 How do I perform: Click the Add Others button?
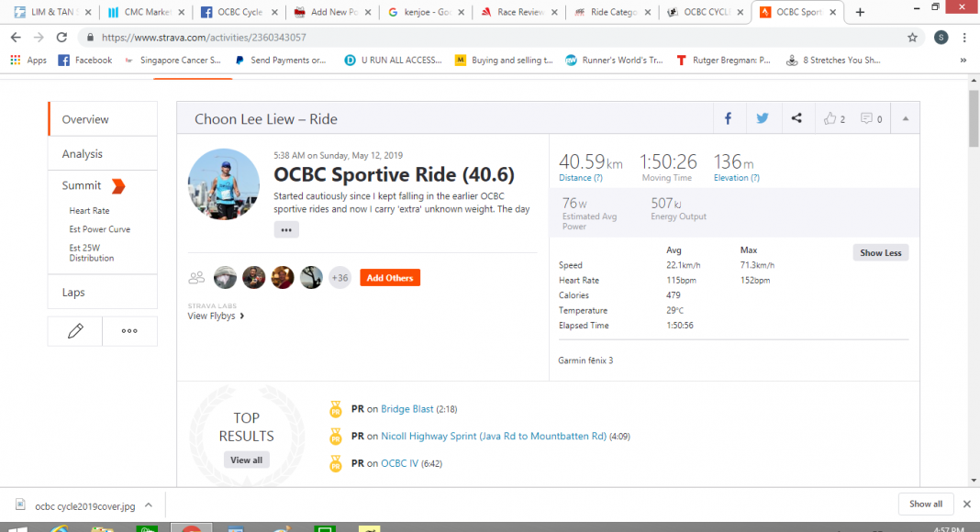(390, 278)
